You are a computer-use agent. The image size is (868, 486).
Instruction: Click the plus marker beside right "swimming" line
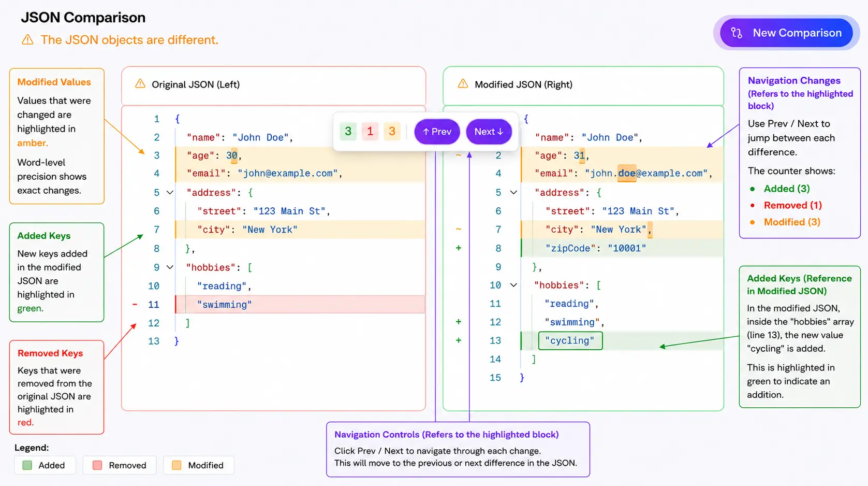point(459,322)
